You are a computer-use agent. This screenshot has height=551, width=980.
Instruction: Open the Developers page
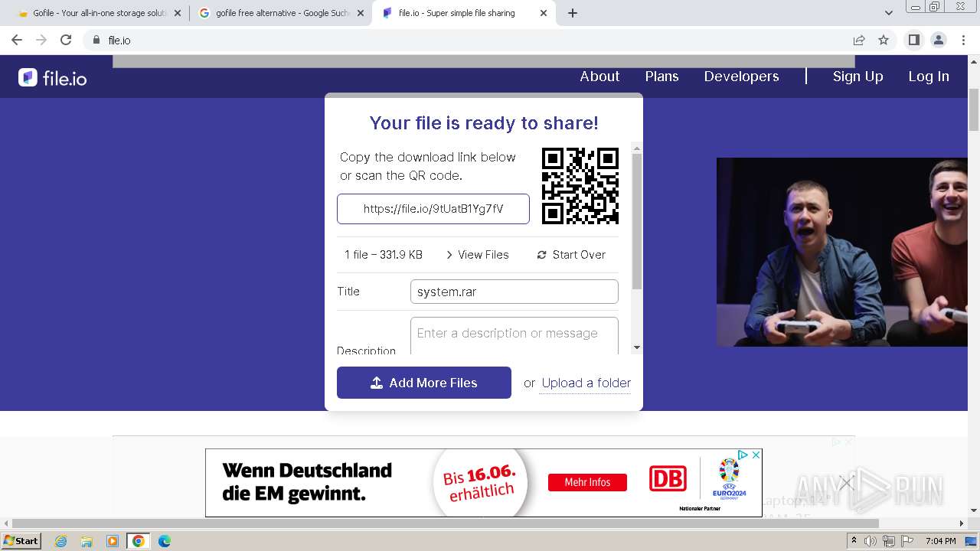click(741, 77)
